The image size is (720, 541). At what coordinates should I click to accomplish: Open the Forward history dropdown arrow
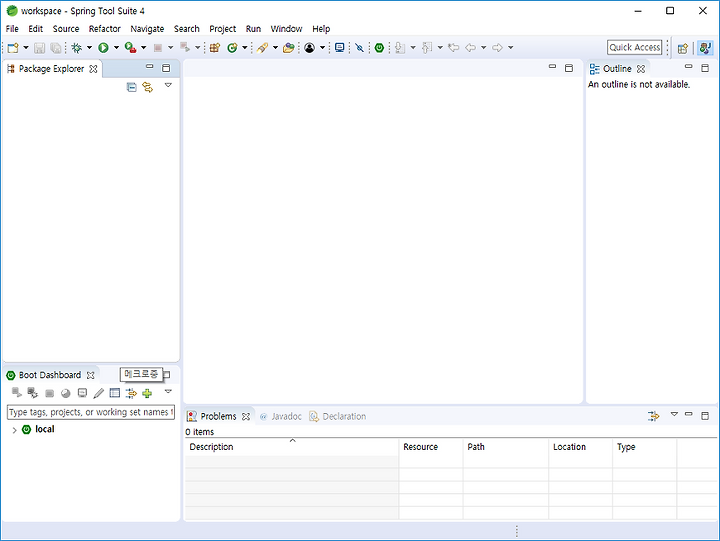[511, 47]
